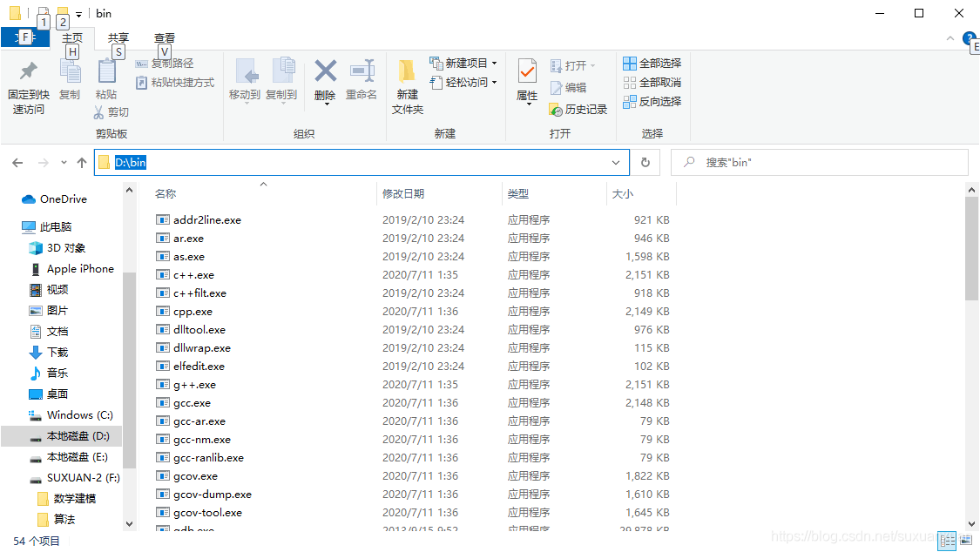Collapse the ribbon with chevron
This screenshot has height=552, width=980.
coord(950,38)
